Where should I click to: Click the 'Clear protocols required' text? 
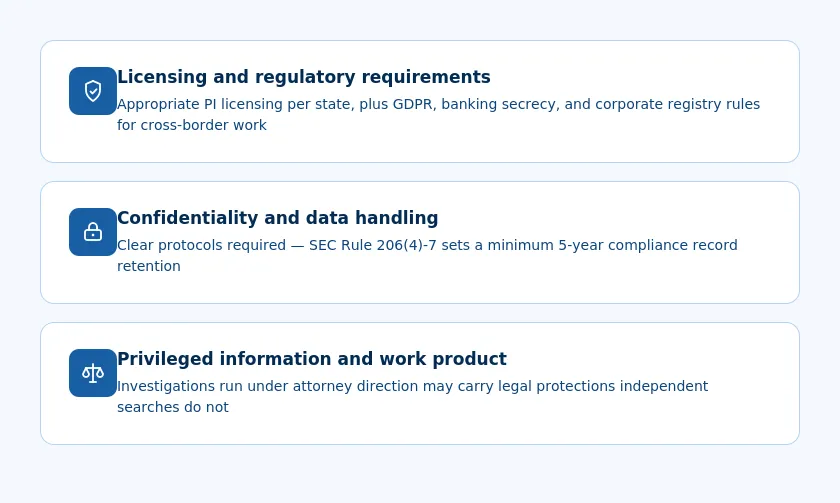201,245
